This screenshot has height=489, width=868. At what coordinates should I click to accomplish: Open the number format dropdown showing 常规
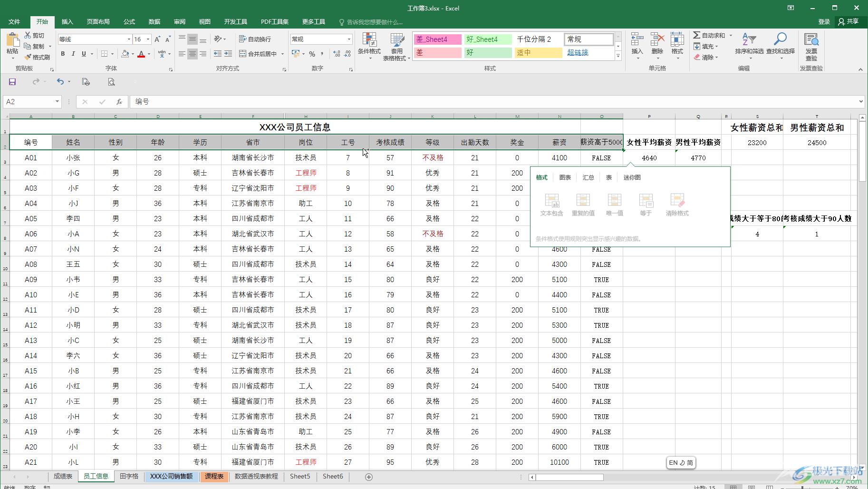point(349,39)
